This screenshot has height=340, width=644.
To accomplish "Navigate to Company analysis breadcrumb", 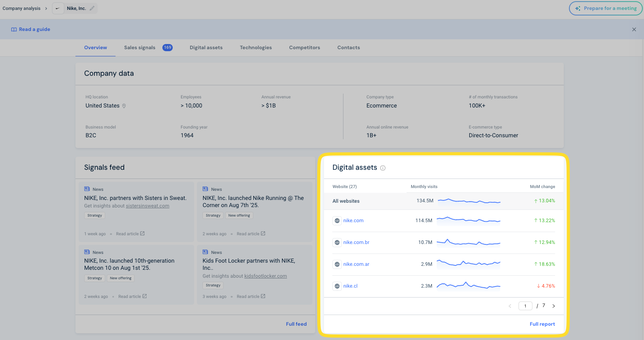I will click(x=21, y=8).
